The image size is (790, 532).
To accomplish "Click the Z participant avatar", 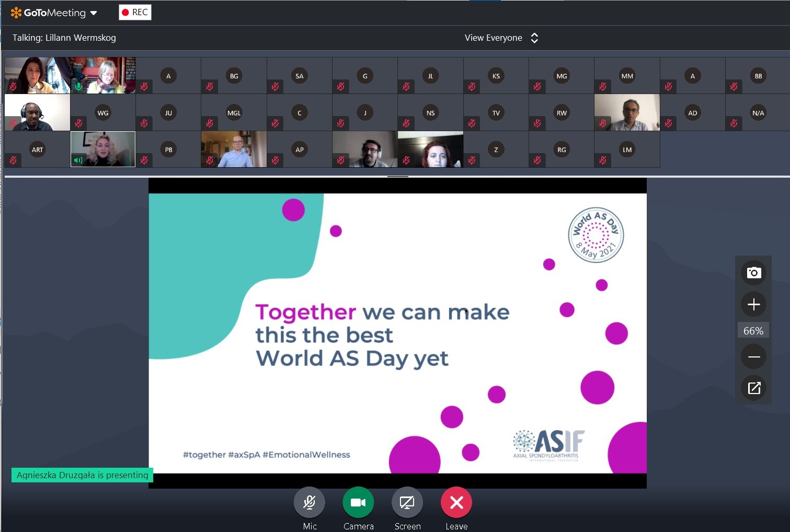I will point(496,149).
